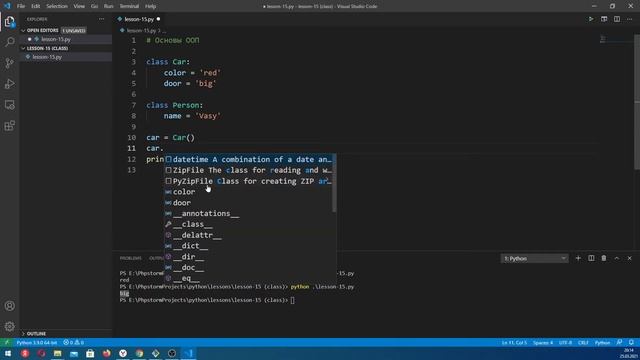Open Explorer panel More Actions ellipsis
Screen dimensions: 640x360
click(x=101, y=19)
